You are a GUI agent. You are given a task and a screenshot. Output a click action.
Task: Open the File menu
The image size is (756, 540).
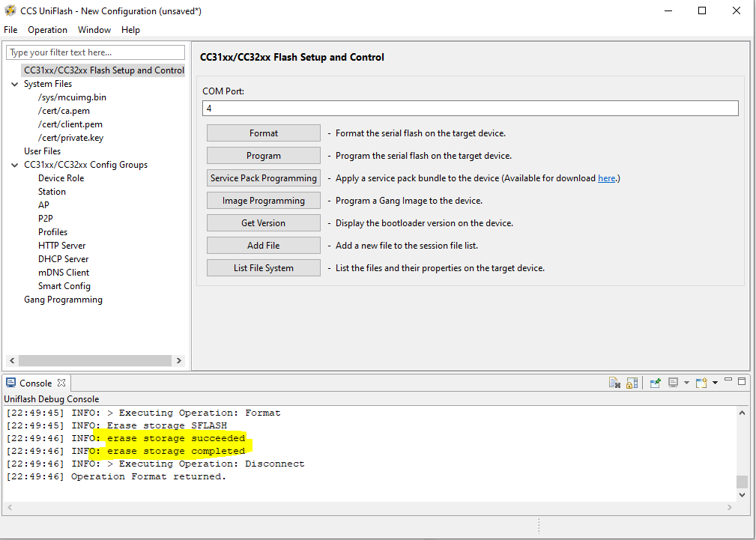10,30
